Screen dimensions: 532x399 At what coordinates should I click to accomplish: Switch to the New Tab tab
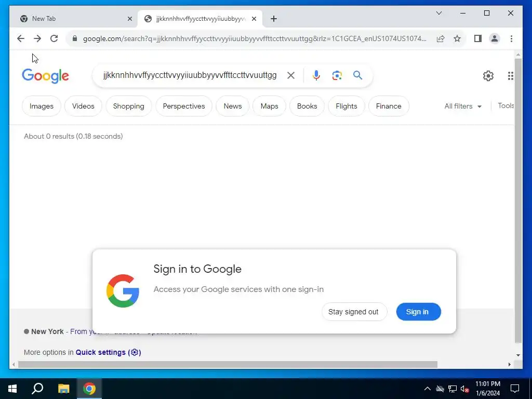[73, 19]
